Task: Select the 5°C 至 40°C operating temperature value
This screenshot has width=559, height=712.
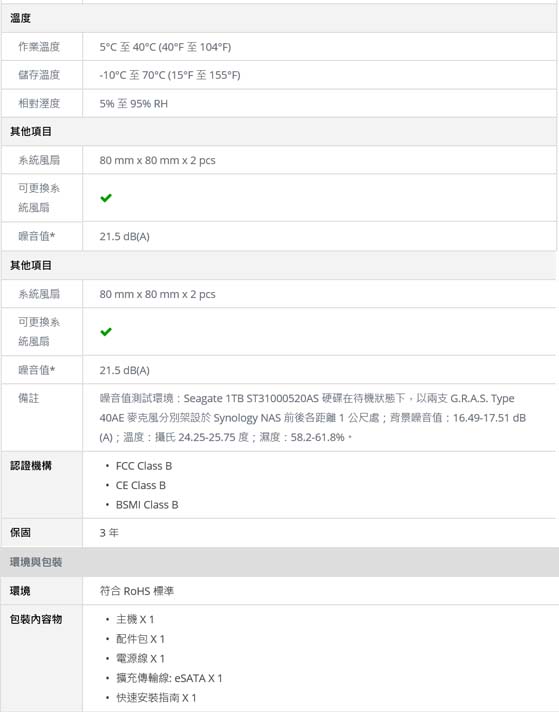Action: (165, 47)
